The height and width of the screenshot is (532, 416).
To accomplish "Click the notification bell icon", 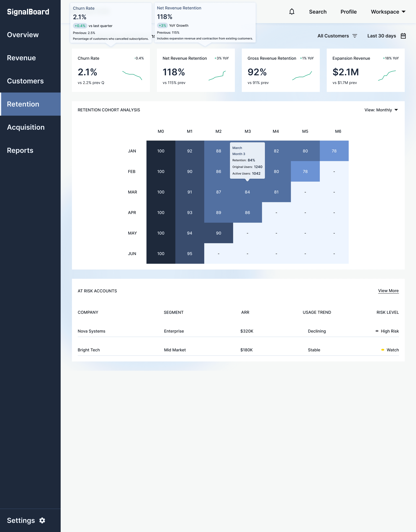I will coord(291,12).
